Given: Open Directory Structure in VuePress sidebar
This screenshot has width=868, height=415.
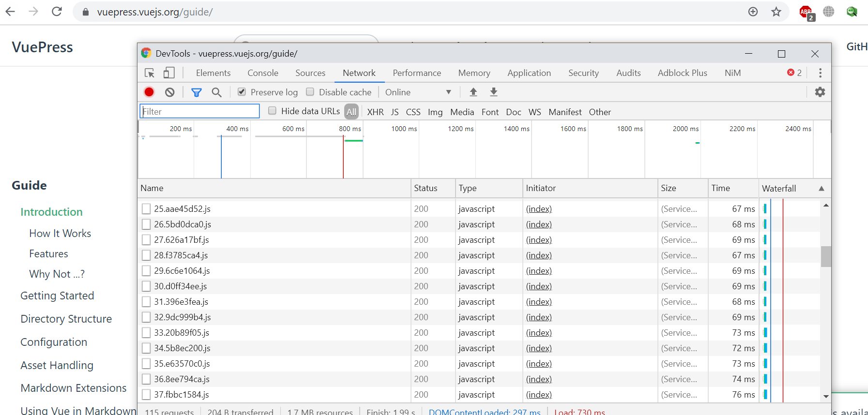Looking at the screenshot, I should [x=66, y=319].
